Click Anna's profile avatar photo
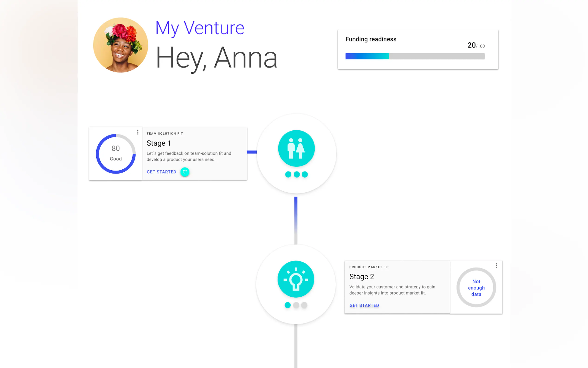Viewport: 588px width, 368px height. [121, 45]
